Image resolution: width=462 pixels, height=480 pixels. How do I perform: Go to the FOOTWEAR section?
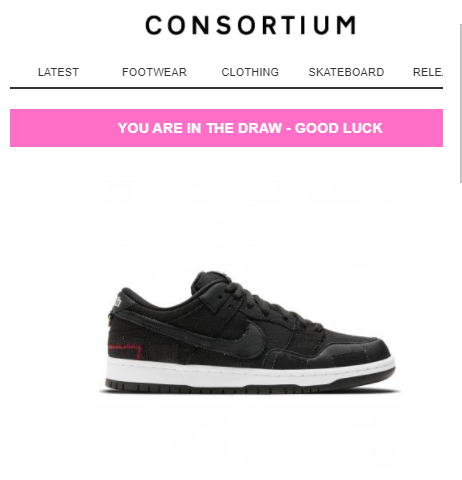tap(154, 72)
